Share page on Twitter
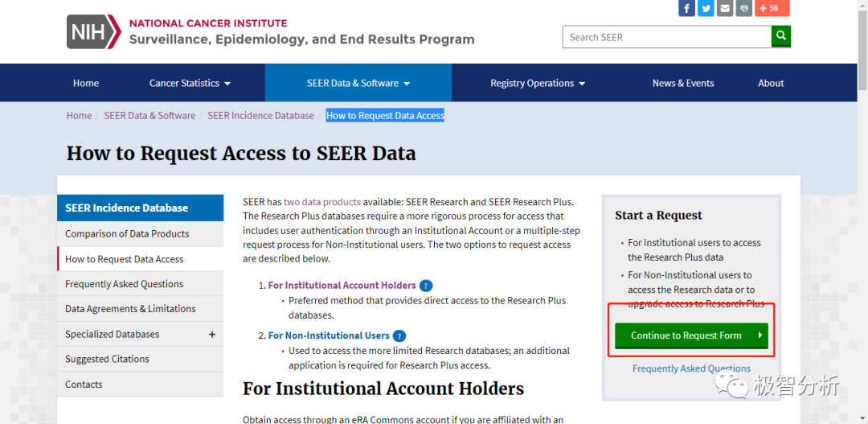The width and height of the screenshot is (868, 424). tap(706, 9)
